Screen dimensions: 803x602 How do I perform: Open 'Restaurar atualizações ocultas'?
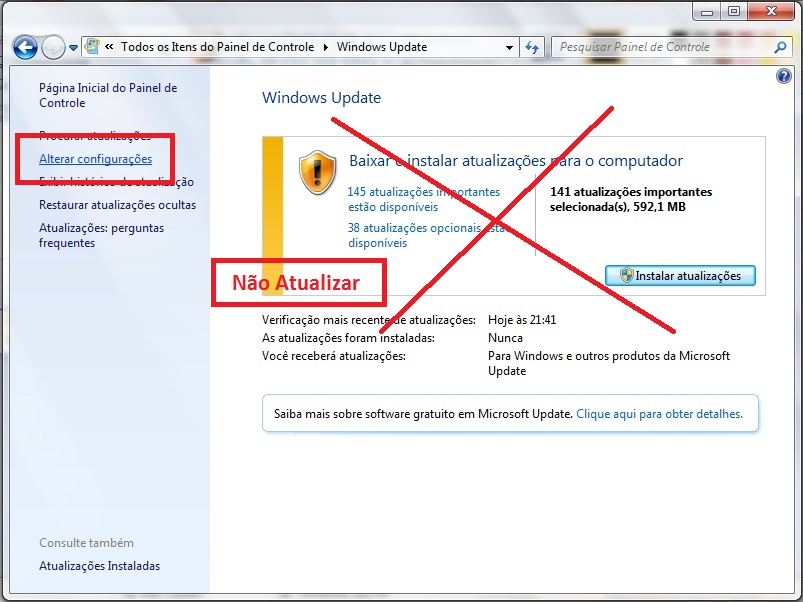click(117, 205)
